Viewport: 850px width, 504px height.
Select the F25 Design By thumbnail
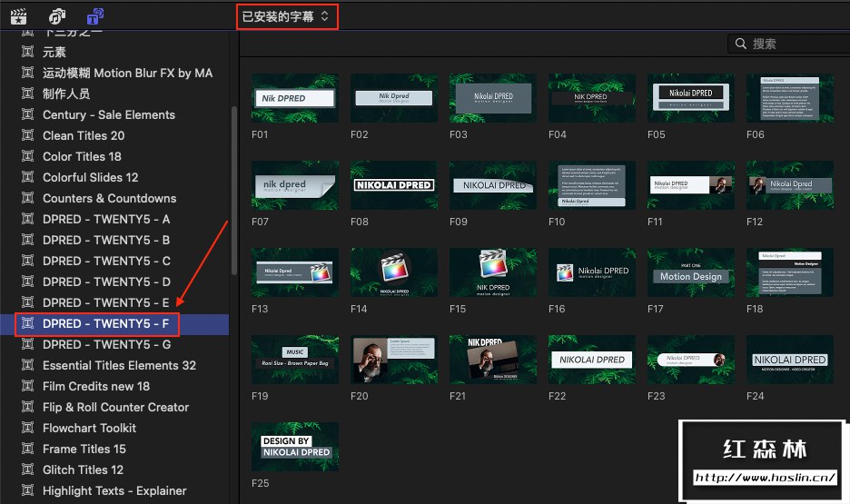(295, 447)
